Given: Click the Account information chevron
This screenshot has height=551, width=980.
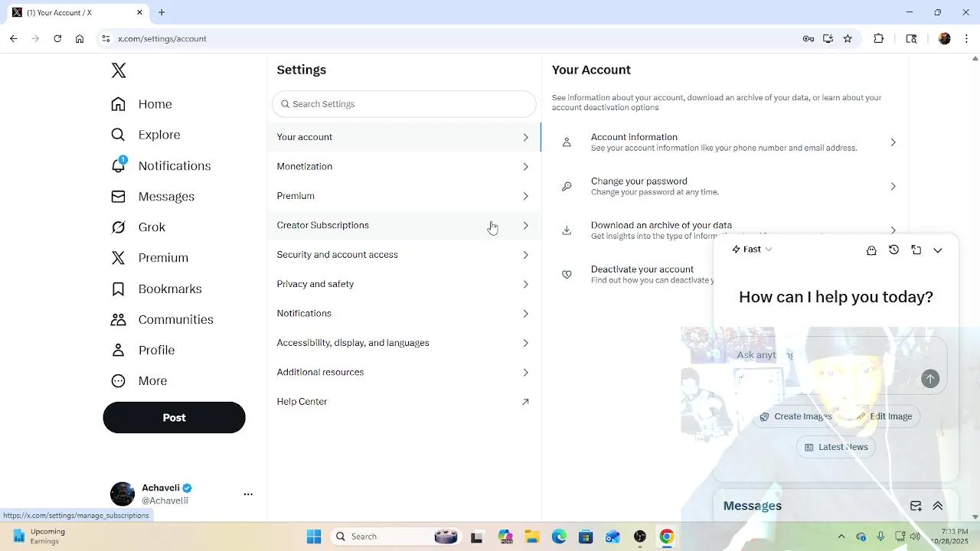Looking at the screenshot, I should (x=893, y=142).
